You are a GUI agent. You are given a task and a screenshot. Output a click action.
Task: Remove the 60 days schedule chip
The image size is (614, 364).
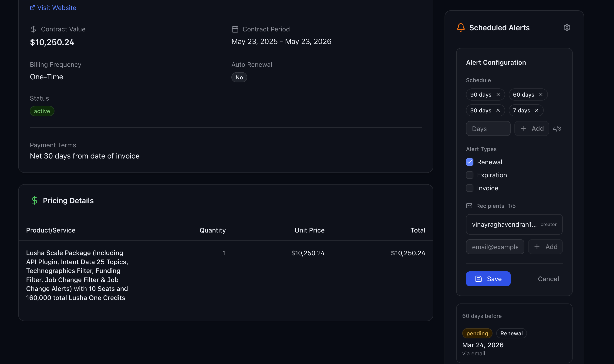pos(541,95)
